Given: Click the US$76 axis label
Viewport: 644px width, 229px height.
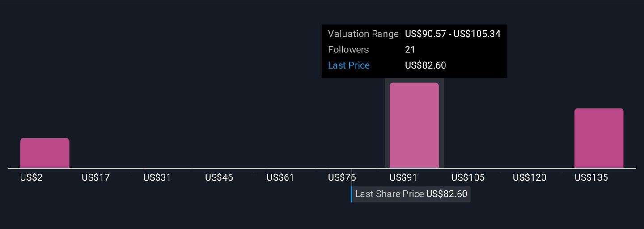Looking at the screenshot, I should 342,177.
